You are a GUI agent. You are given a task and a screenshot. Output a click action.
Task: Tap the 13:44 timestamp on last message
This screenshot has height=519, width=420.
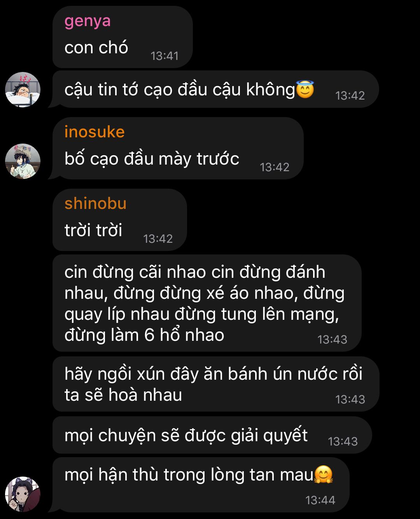(320, 500)
